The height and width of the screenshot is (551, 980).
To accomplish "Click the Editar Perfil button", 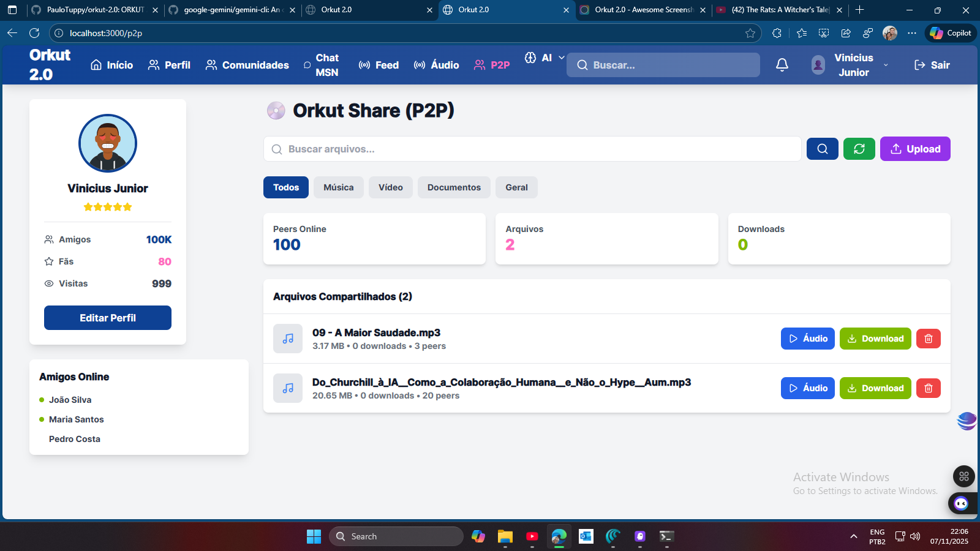I will [x=108, y=318].
